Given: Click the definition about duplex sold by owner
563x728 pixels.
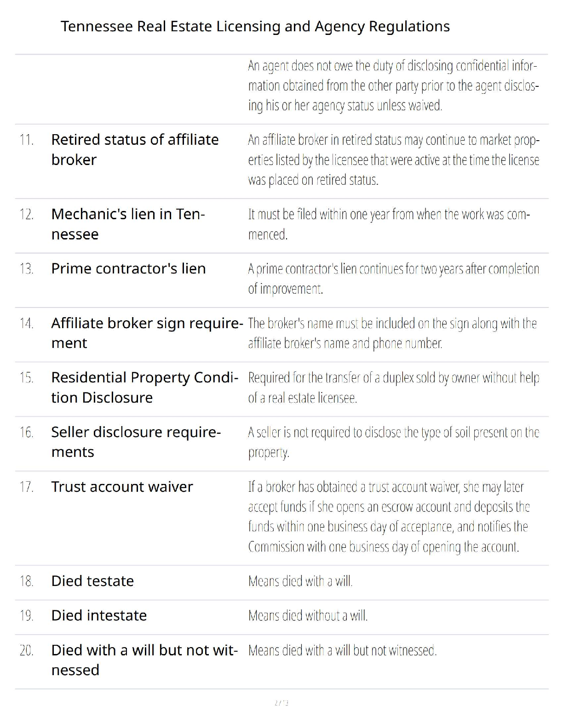Looking at the screenshot, I should click(x=393, y=387).
